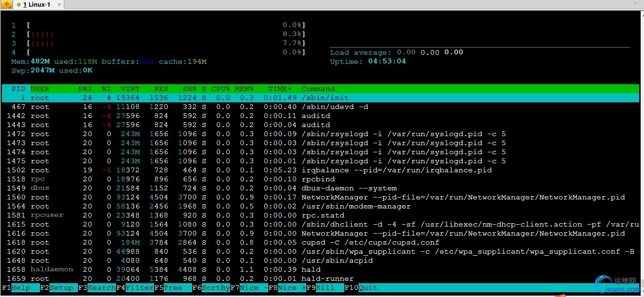This screenshot has width=644, height=297.
Task: Select the hald process row
Action: (321, 269)
